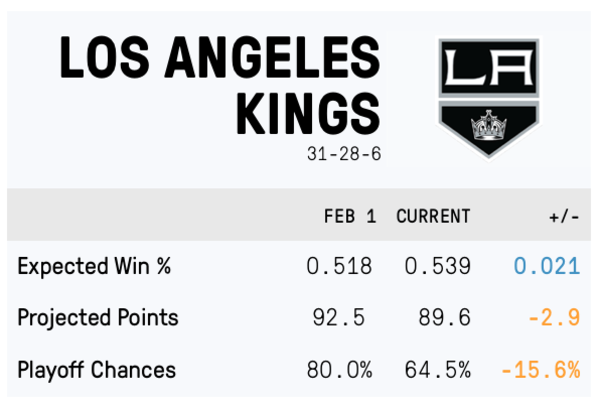Image resolution: width=600 pixels, height=407 pixels.
Task: Select the blue 0.021 change value
Action: pos(546,266)
